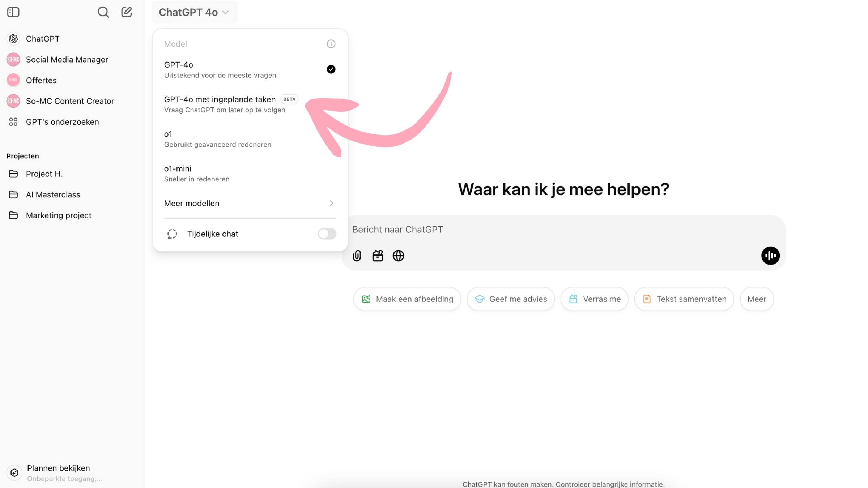Screen dimensions: 868x488
Task: Open the So-MC Content Creator GPT
Action: 72,101
